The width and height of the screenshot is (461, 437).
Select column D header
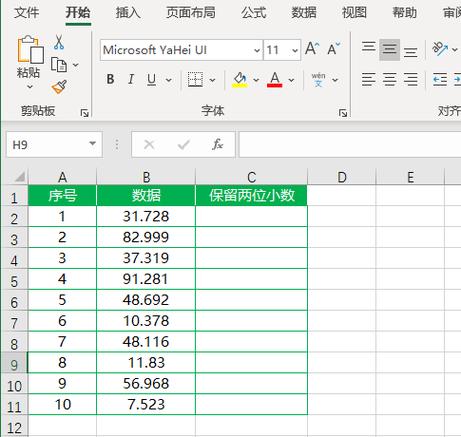342,177
